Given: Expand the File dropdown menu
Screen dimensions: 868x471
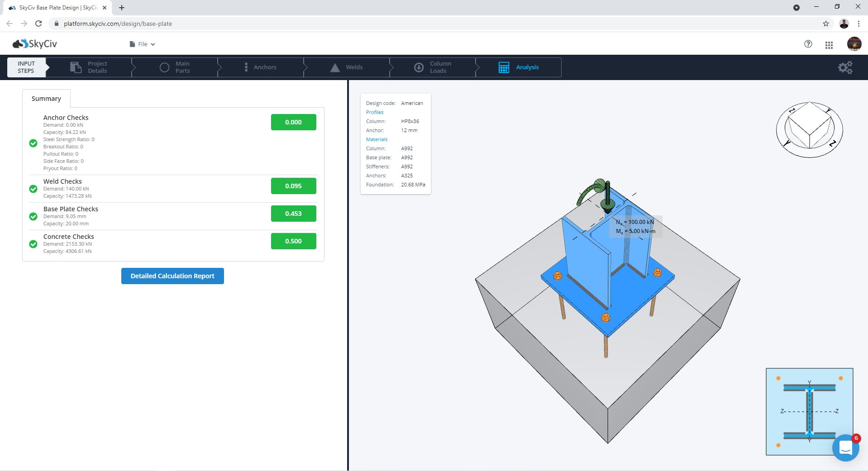Looking at the screenshot, I should click(x=142, y=44).
